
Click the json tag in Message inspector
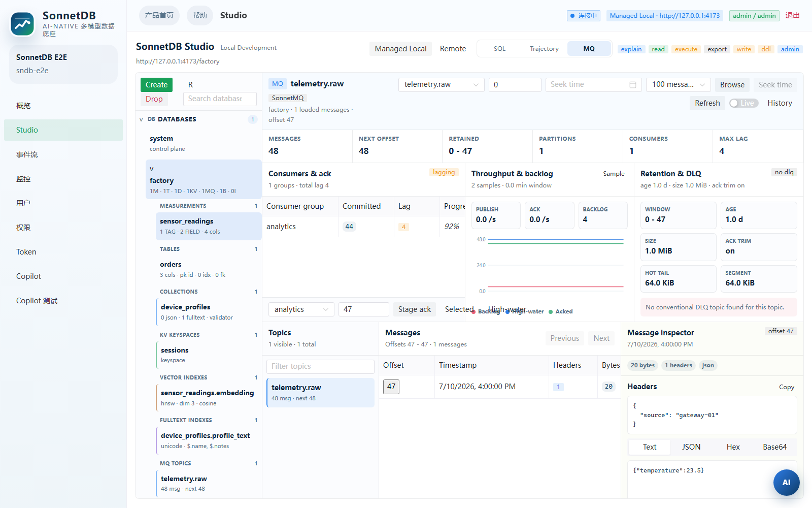point(707,365)
